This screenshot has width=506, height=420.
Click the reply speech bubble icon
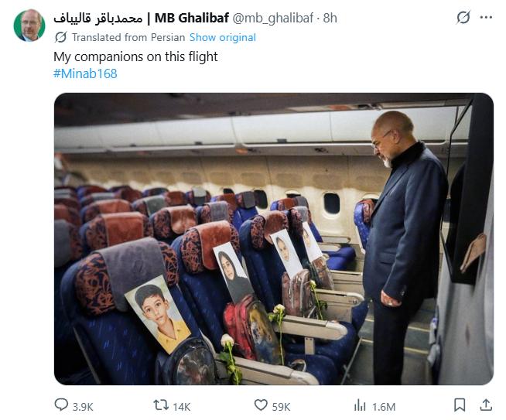(62, 405)
